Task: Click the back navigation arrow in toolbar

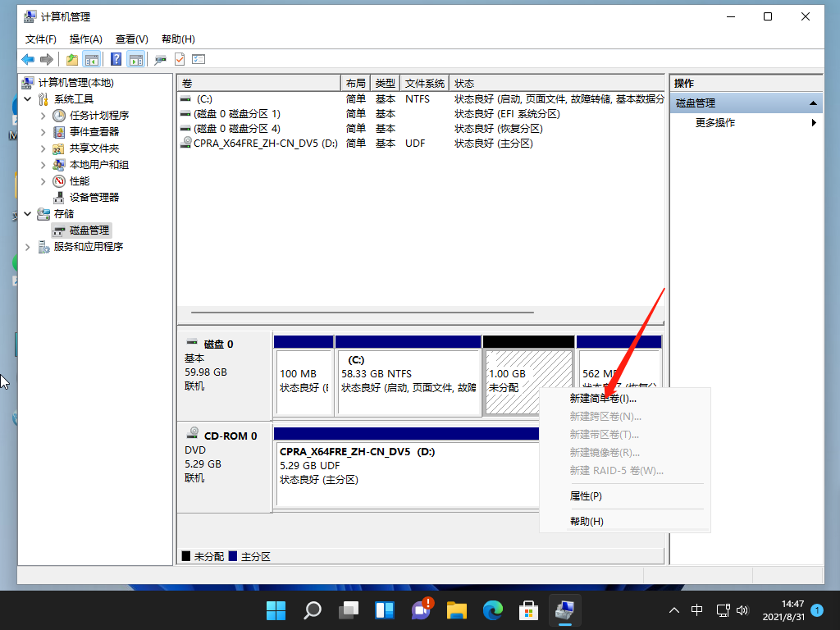Action: [27, 59]
